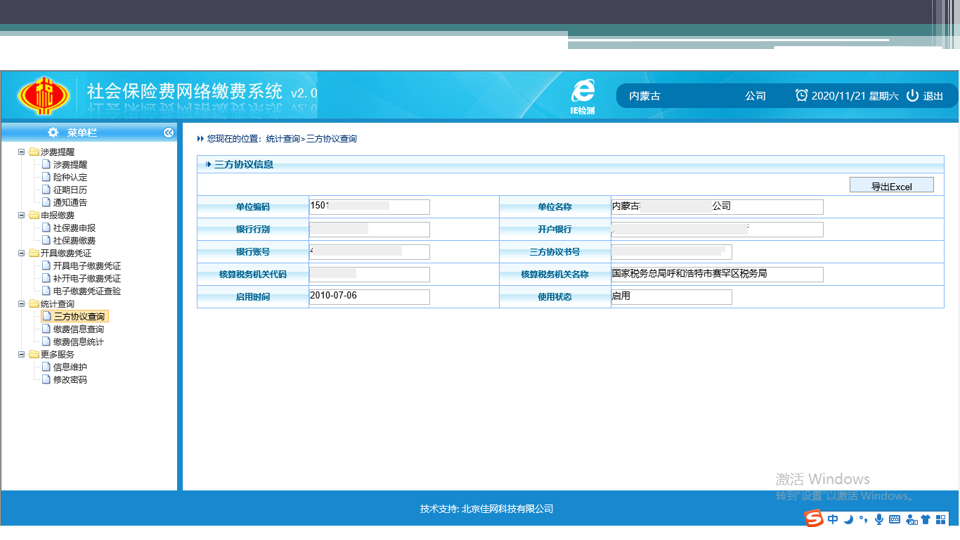Viewport: 960px width, 540px height.
Task: Click the Sogou S input logo
Action: coord(814,519)
